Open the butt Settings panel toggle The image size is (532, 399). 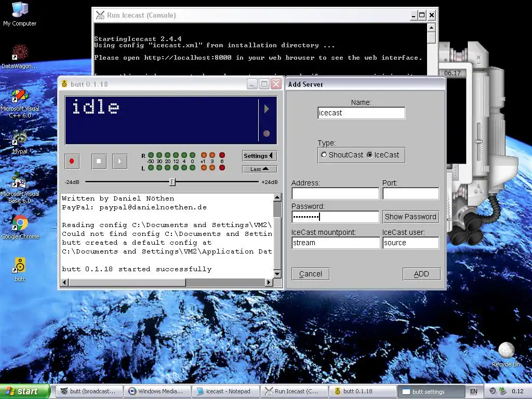[x=260, y=156]
